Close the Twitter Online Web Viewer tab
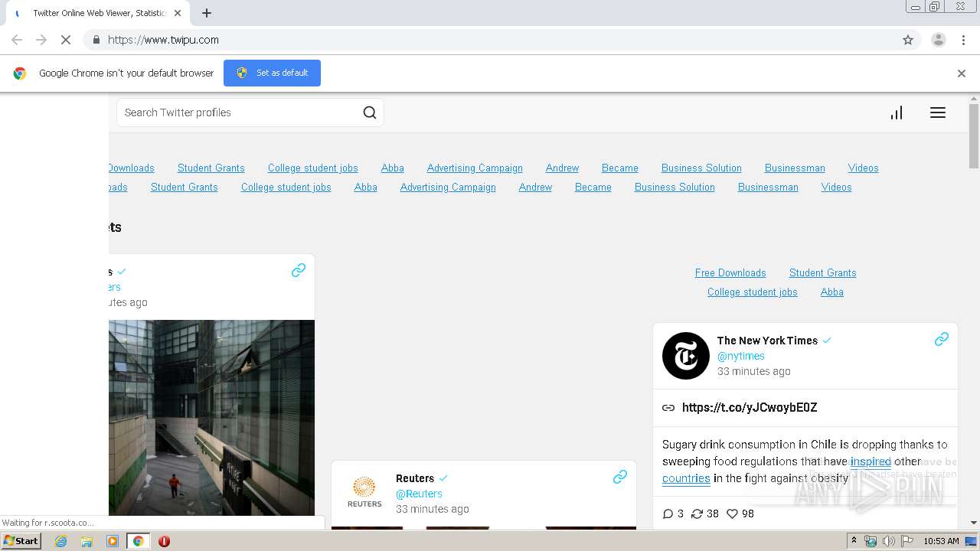 point(178,13)
